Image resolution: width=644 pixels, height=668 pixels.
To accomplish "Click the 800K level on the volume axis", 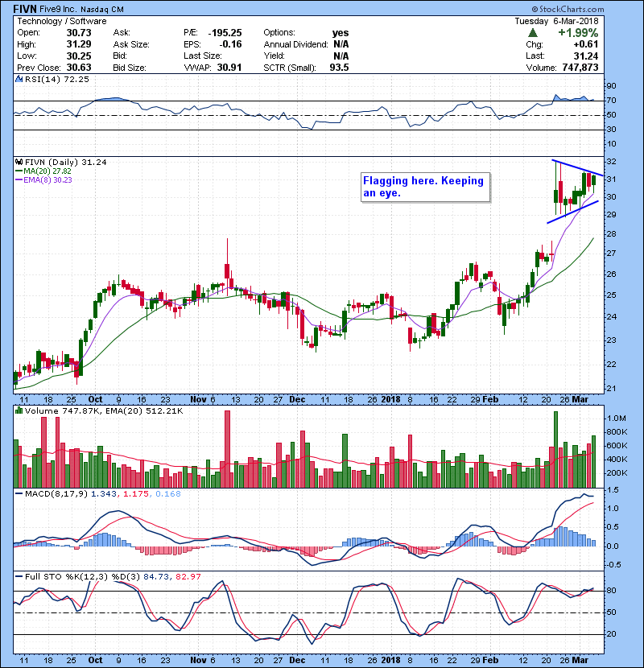I will [617, 432].
